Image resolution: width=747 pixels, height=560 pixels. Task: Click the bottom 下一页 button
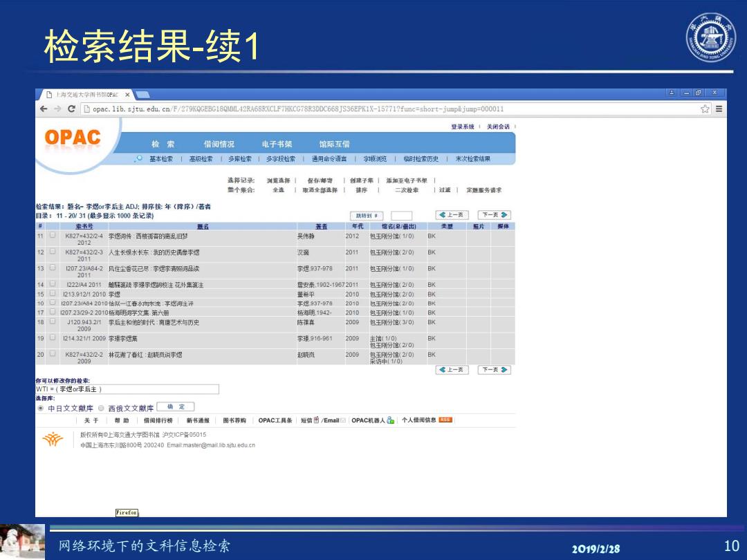coord(495,369)
